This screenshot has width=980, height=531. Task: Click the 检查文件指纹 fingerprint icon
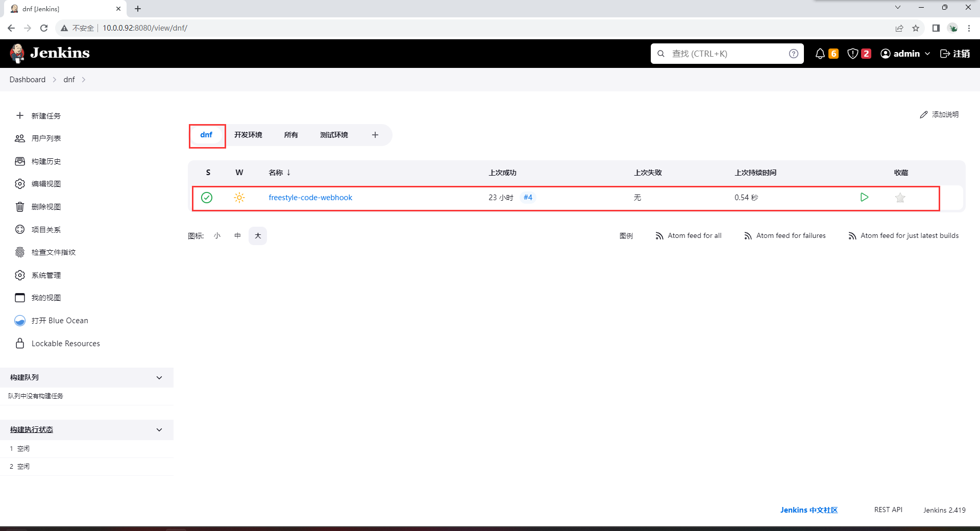coord(20,252)
